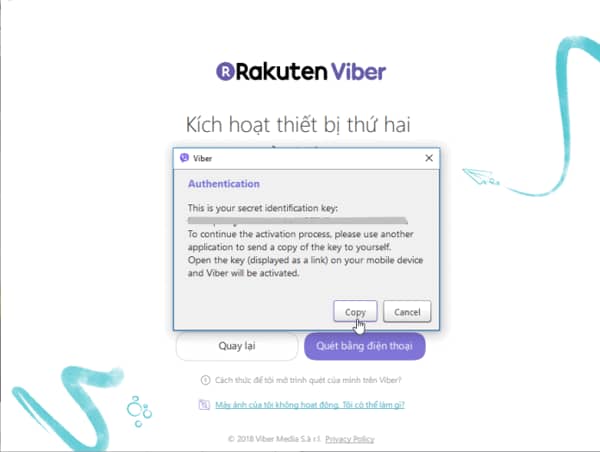Select Quét bằng điện thoại button
600x452 pixels.
tap(364, 346)
